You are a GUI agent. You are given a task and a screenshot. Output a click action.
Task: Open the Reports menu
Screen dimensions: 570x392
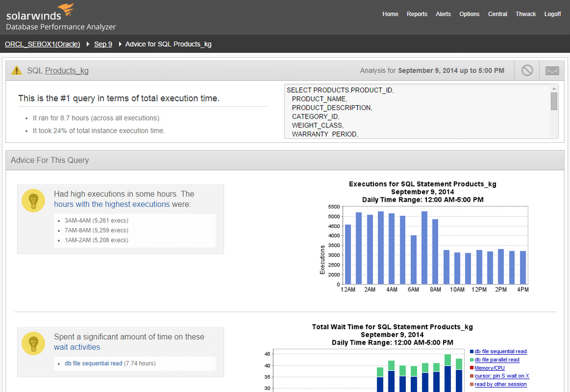click(417, 14)
